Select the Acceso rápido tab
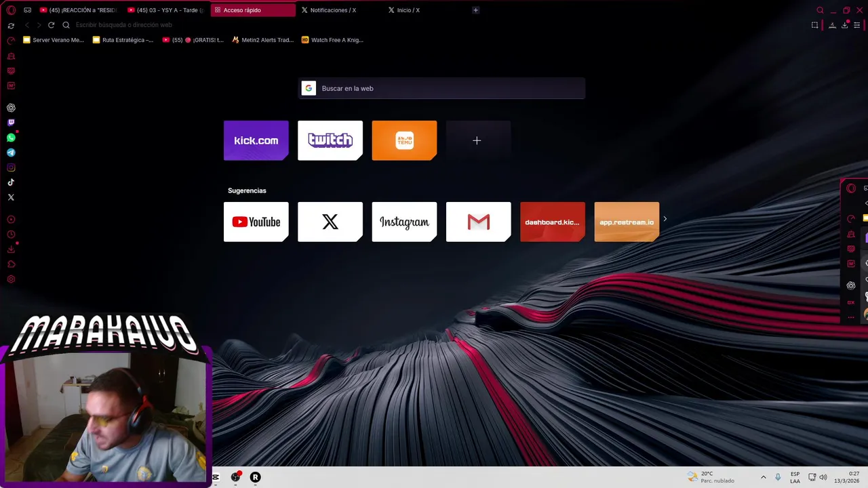The width and height of the screenshot is (868, 488). [x=253, y=10]
